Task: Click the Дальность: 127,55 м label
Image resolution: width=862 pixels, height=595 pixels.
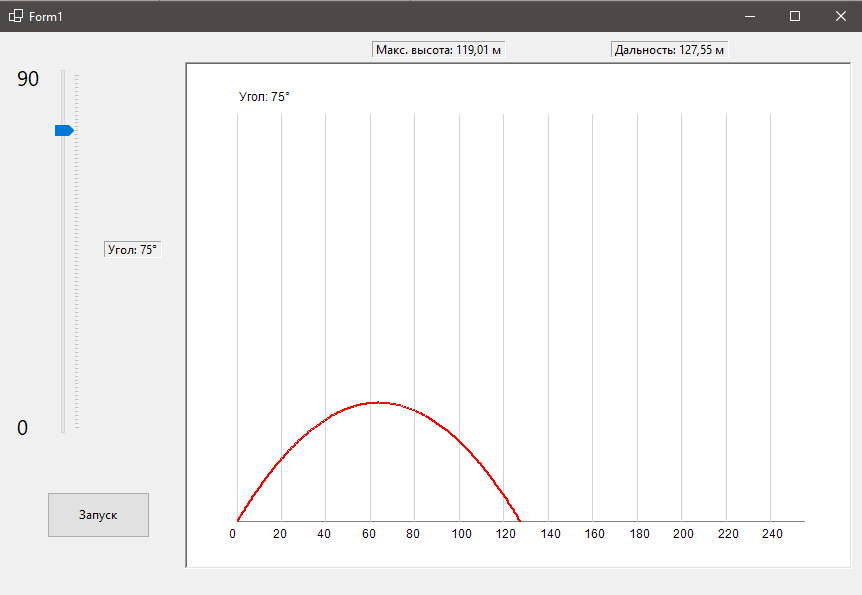Action: click(x=669, y=50)
